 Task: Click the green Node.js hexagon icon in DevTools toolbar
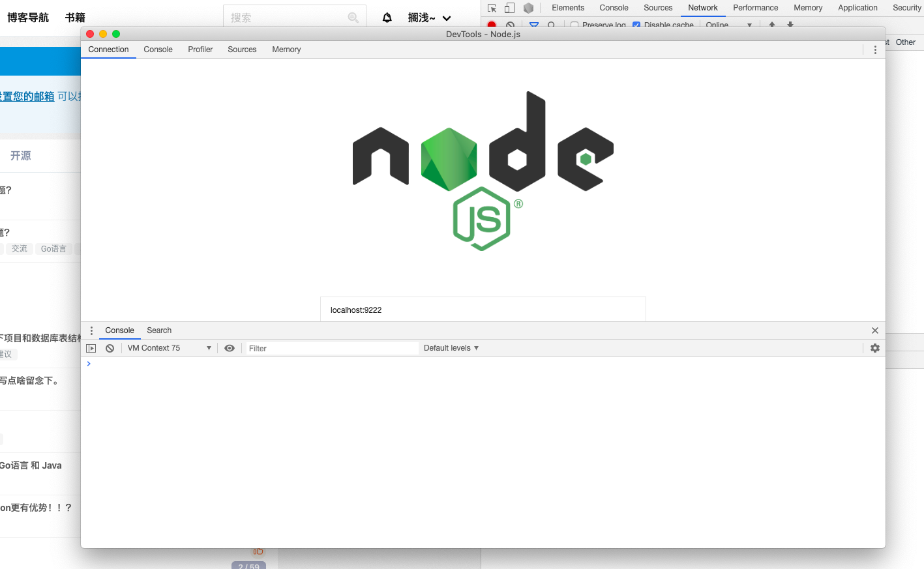[x=529, y=8]
